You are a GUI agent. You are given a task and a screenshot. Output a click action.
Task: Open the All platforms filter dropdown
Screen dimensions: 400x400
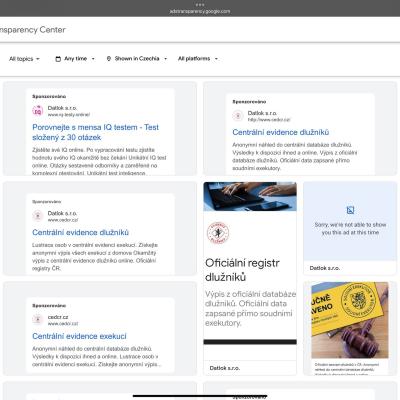(x=198, y=59)
